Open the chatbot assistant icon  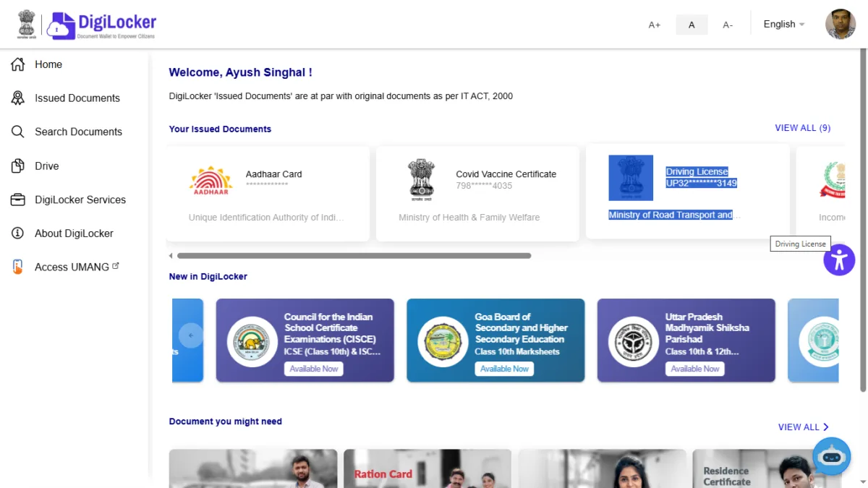831,456
